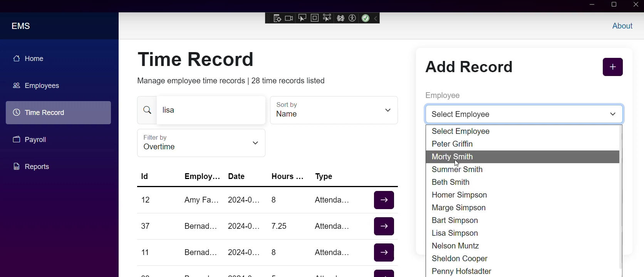Click the Hours column header

tap(287, 177)
